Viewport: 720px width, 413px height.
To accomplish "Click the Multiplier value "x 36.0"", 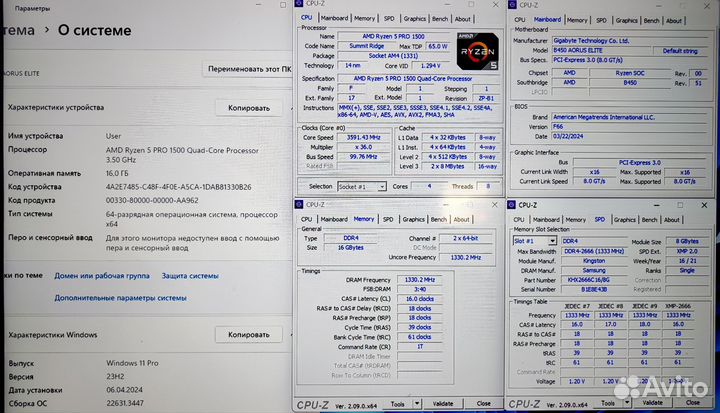I will [364, 147].
